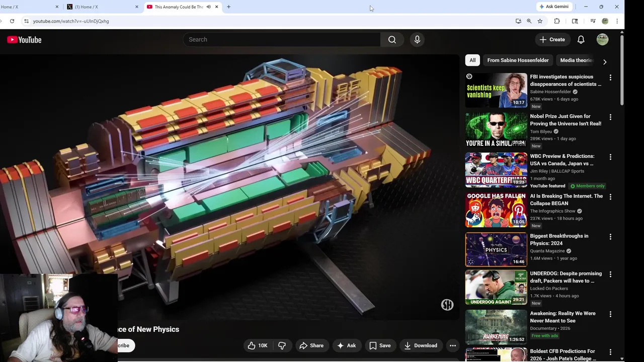Open Underdog Again Packers thumbnail
This screenshot has height=362, width=644.
pos(496,287)
